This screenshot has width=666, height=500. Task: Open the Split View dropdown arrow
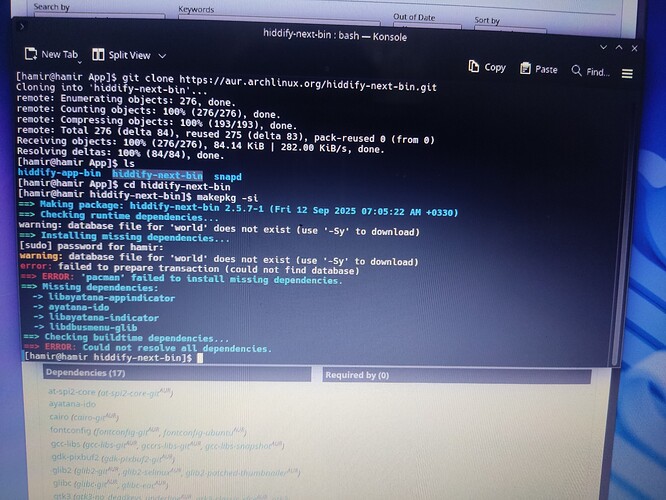tap(162, 56)
